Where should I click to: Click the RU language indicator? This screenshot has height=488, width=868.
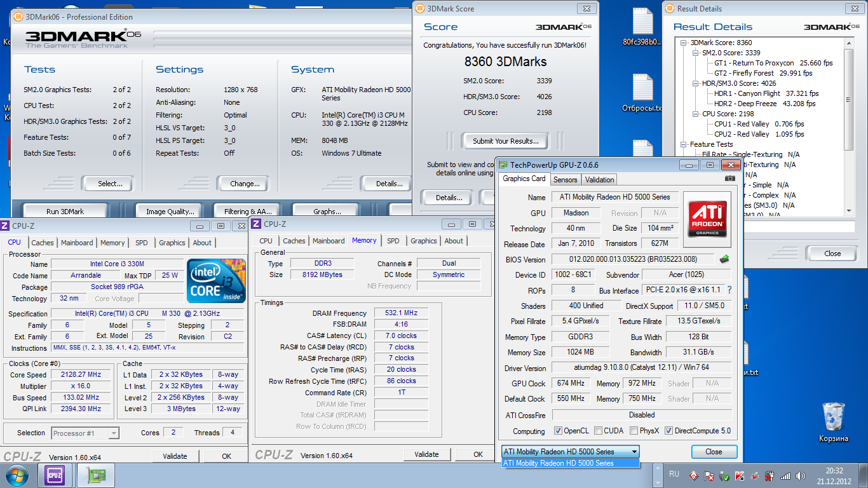[x=674, y=474]
